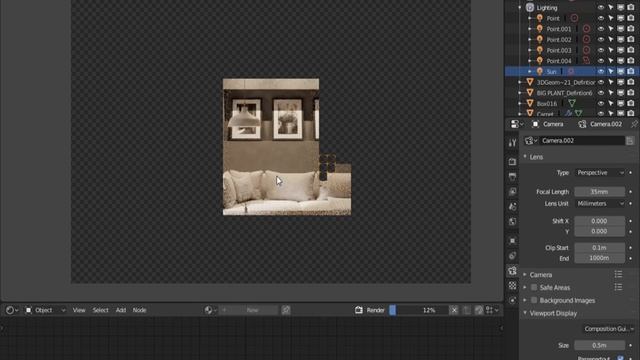Click the Camera.002 data breadcrumb
The image size is (640, 360).
pos(600,124)
